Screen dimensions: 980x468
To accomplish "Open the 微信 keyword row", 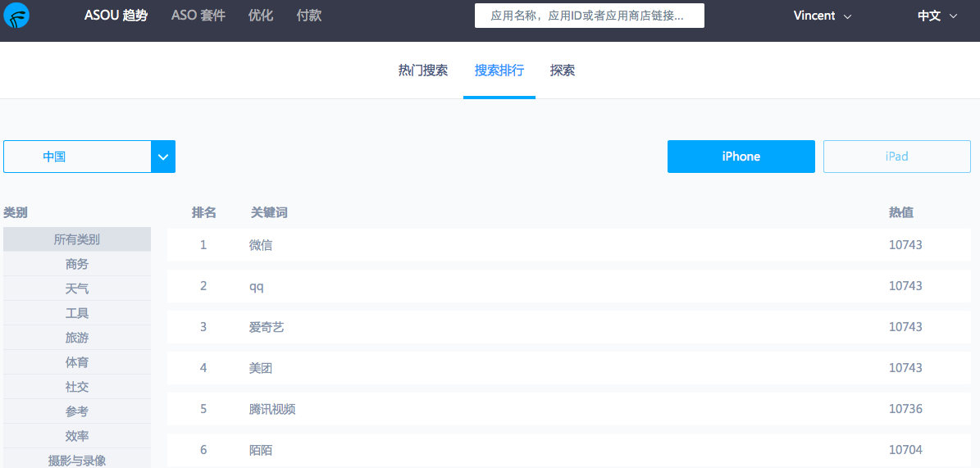I will point(569,245).
